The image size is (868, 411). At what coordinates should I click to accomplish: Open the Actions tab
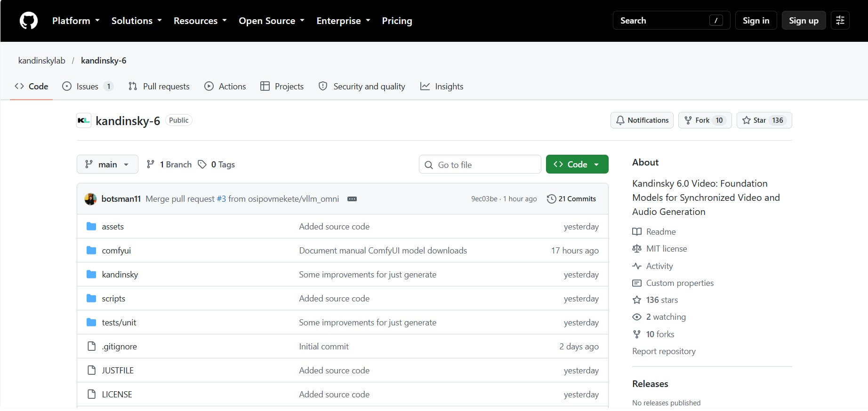[x=225, y=87]
